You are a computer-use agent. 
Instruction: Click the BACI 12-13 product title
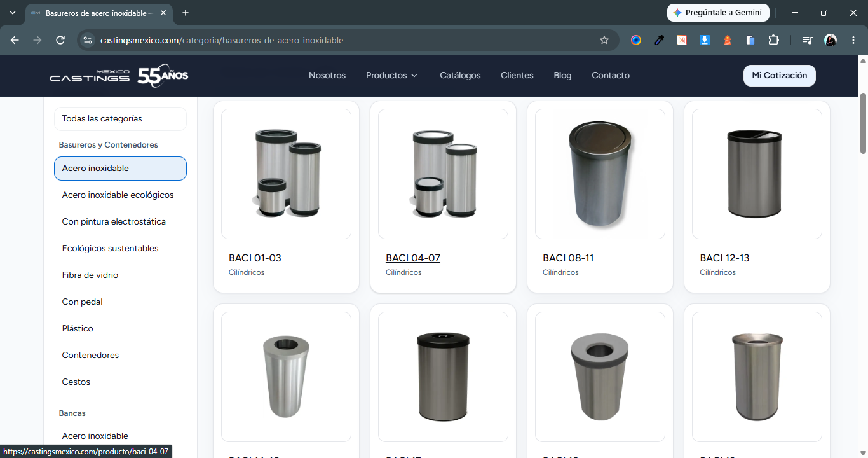(x=724, y=258)
